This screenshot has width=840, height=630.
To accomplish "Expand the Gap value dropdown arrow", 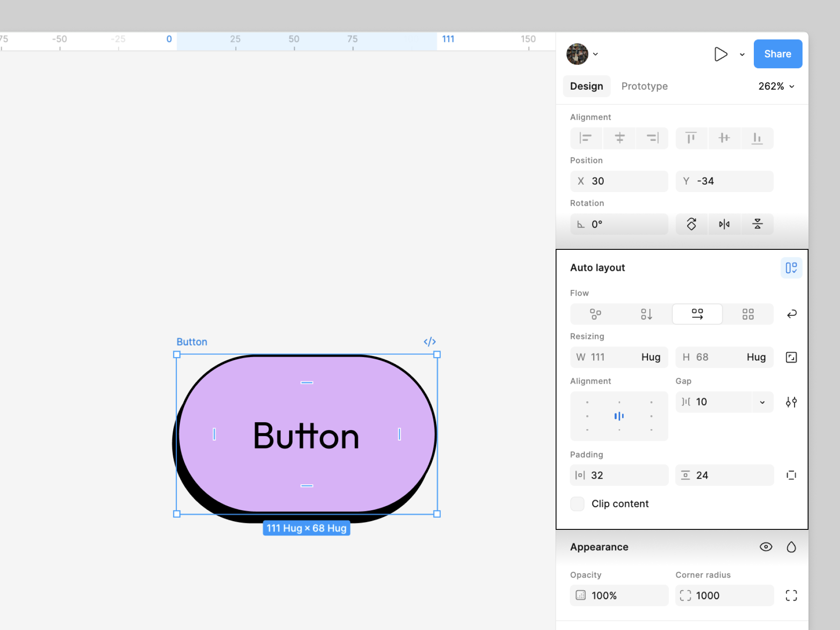I will pyautogui.click(x=762, y=402).
